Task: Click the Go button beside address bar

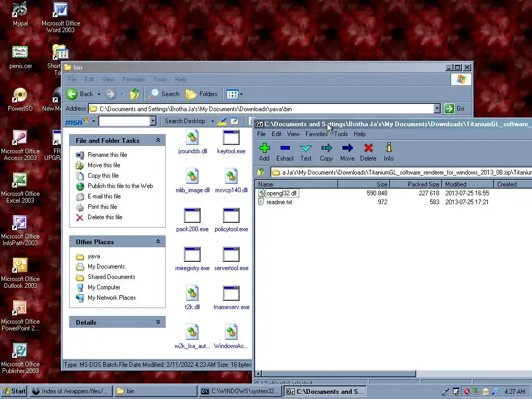Action: pos(455,109)
